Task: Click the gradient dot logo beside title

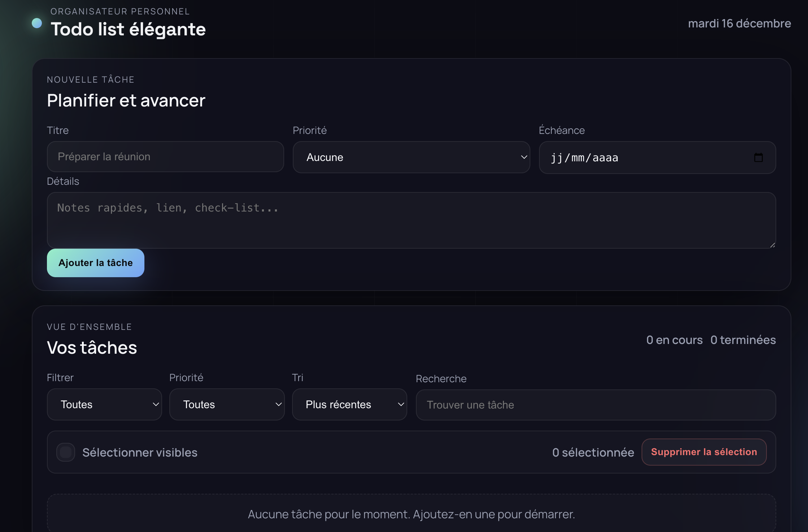Action: 37,23
